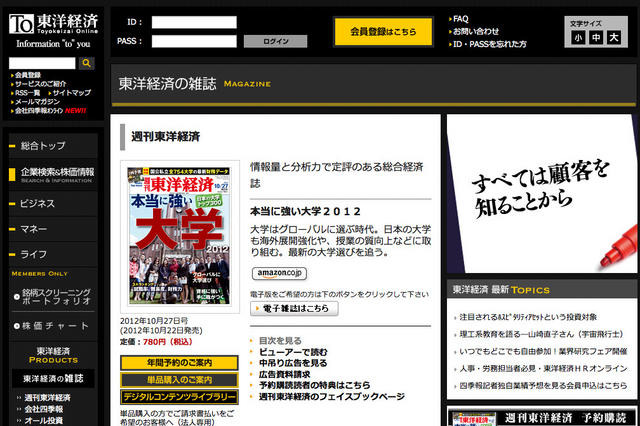640x426 pixels.
Task: Open RSS一覧 link
Action: pos(27,93)
